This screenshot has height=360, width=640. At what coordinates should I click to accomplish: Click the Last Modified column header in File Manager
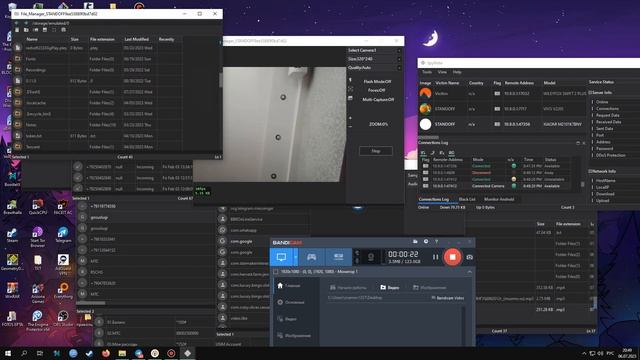coord(136,39)
